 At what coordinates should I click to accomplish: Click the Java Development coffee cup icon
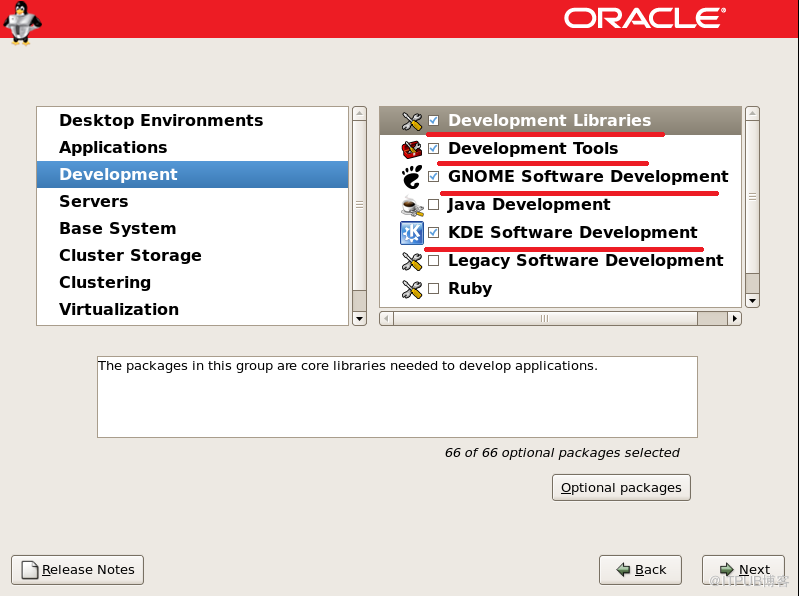point(412,205)
